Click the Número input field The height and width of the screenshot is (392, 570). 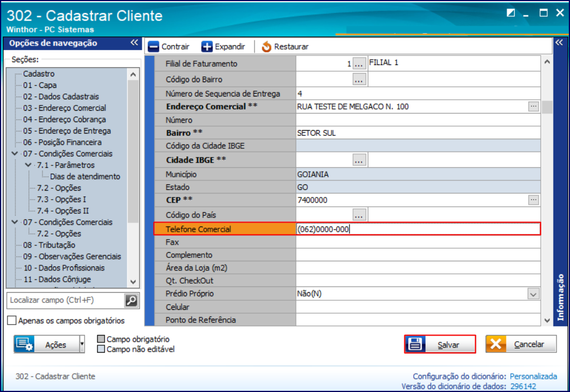coord(418,120)
